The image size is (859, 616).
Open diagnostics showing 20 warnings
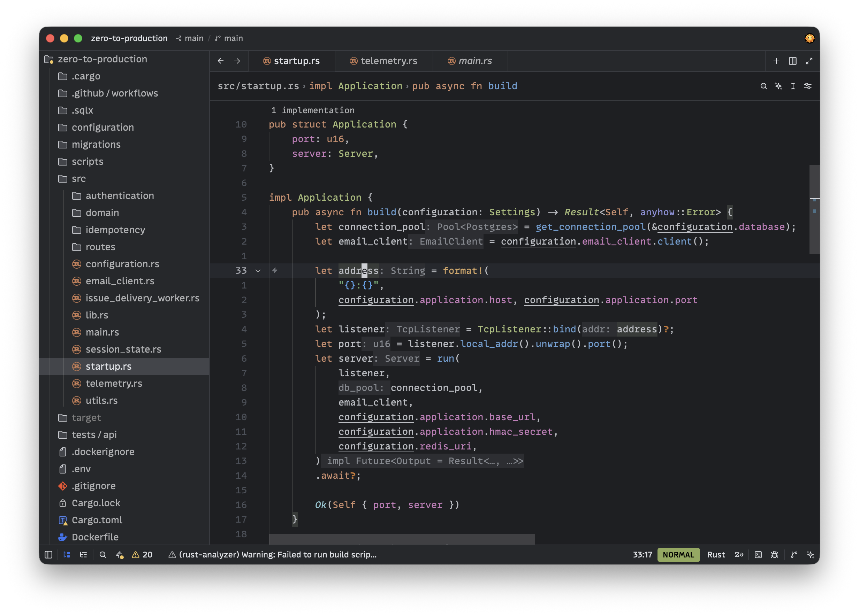(x=142, y=555)
